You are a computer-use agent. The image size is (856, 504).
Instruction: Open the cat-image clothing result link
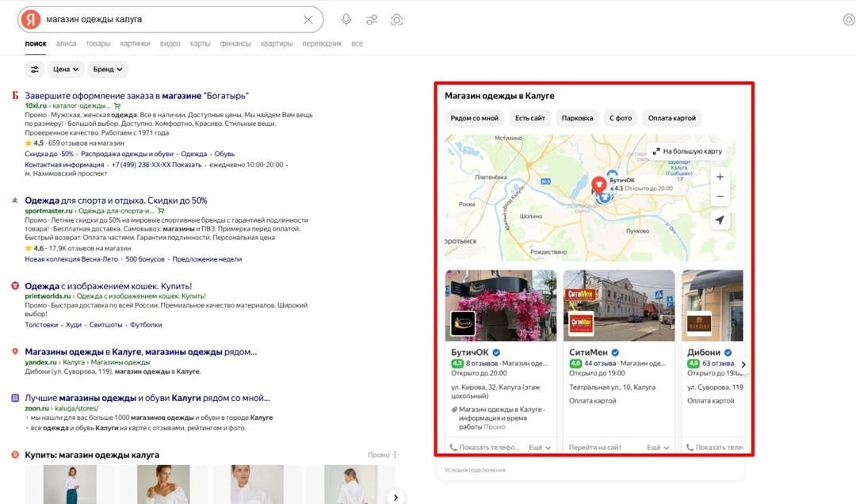click(108, 286)
